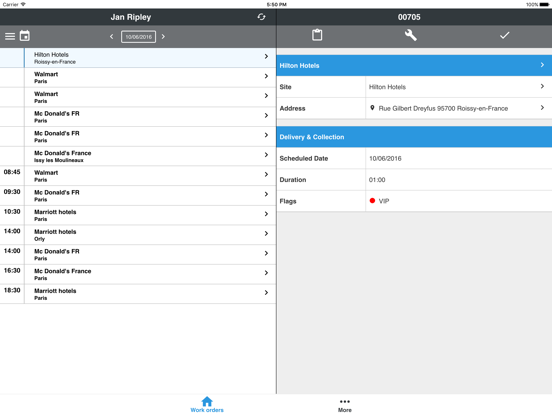Check the battery indicator in status bar
This screenshot has width=552, height=414.
(x=544, y=5)
